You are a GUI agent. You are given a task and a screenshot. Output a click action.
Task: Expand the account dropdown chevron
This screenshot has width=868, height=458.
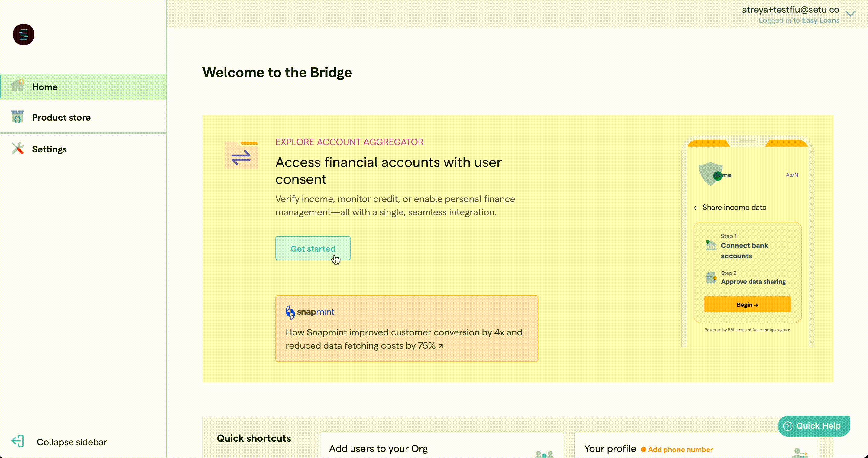click(850, 14)
